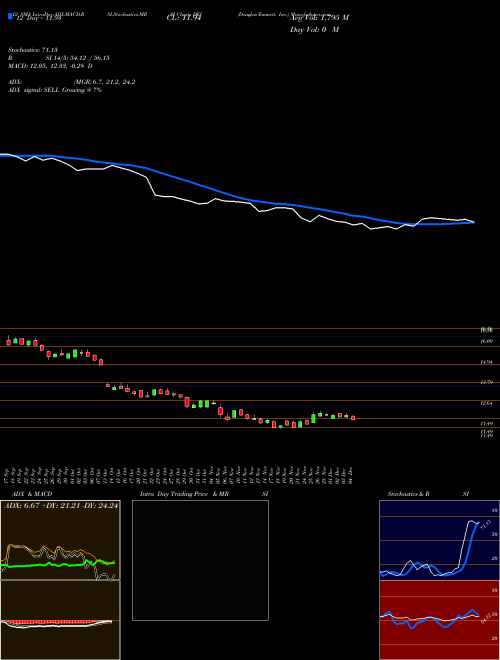Screen dimensions: 500x660
Task: Click the blue 12-day SMA legend square
Action: 11,17
